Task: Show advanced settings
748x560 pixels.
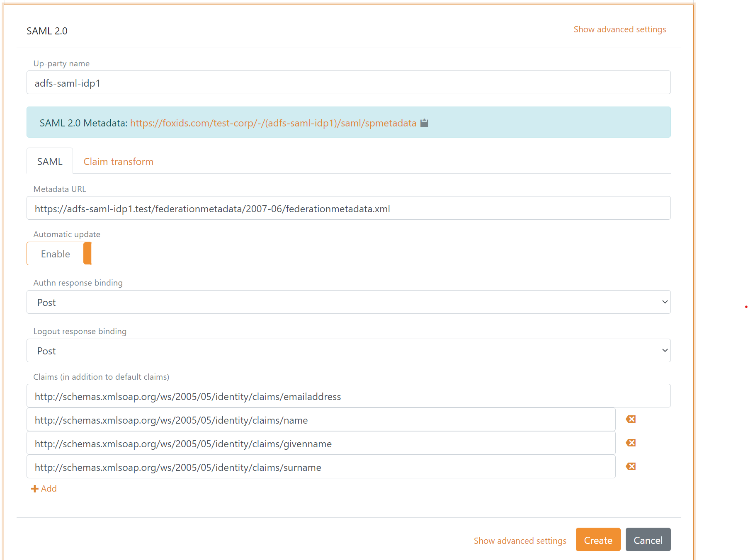Action: tap(619, 29)
